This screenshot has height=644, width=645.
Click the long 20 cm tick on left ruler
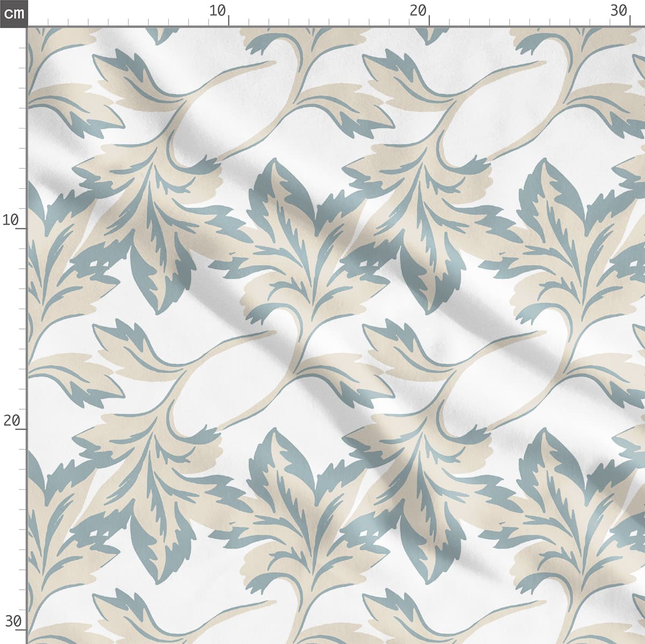tap(20, 430)
